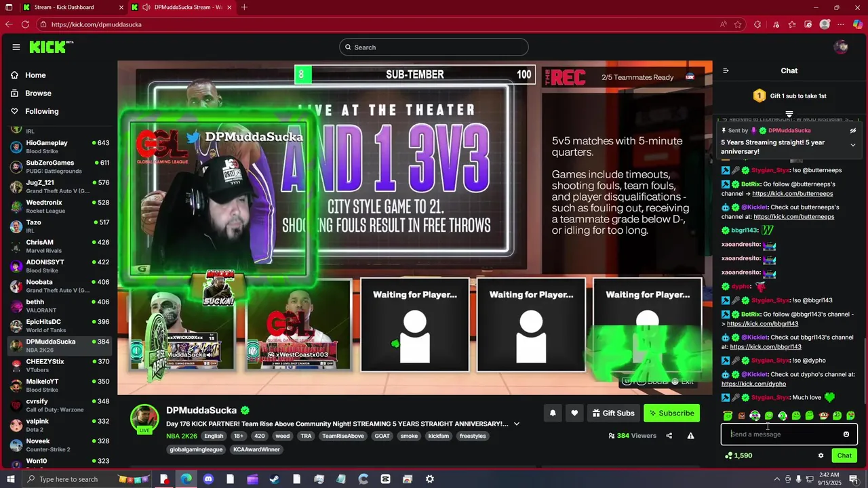Screen dimensions: 868x488
Task: Collapse the chat panel using its arrow icon
Action: click(726, 70)
